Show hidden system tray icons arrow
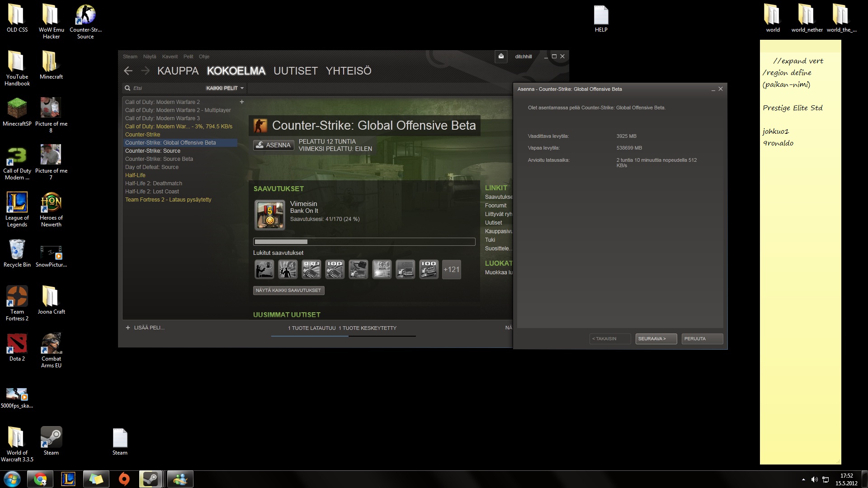 click(x=803, y=479)
